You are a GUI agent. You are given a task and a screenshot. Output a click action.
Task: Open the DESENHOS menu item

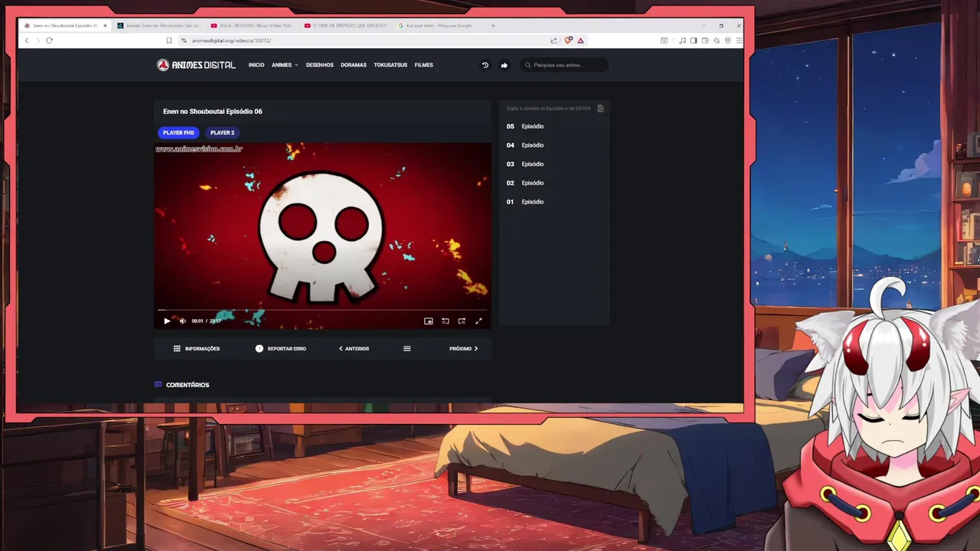coord(319,65)
